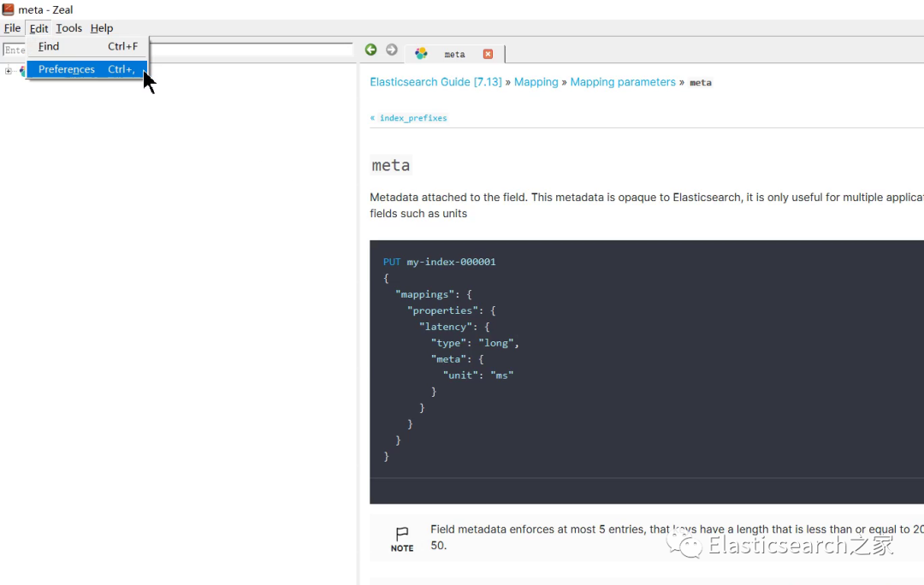The width and height of the screenshot is (924, 585).
Task: Click the grey forward navigation arrow
Action: [391, 50]
